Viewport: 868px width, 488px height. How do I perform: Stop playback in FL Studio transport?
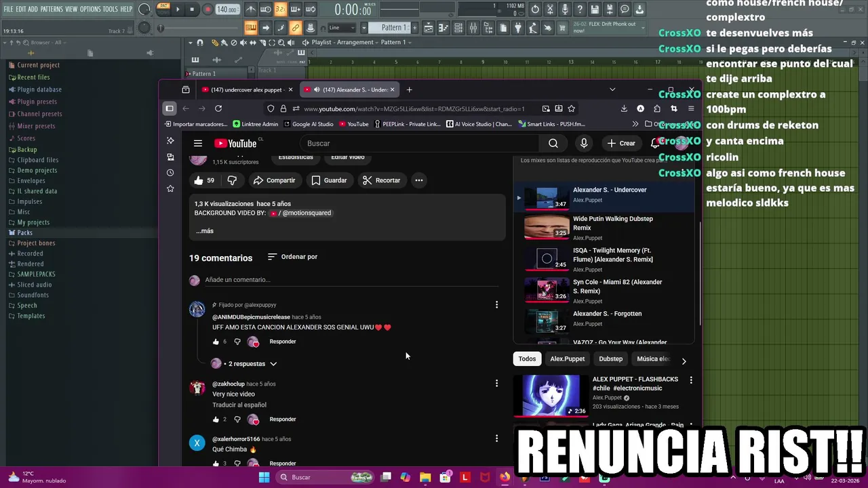tap(192, 9)
